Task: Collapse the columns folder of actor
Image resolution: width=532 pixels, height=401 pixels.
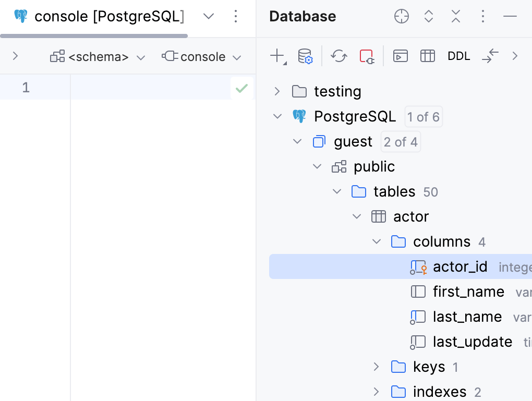Action: pyautogui.click(x=377, y=241)
